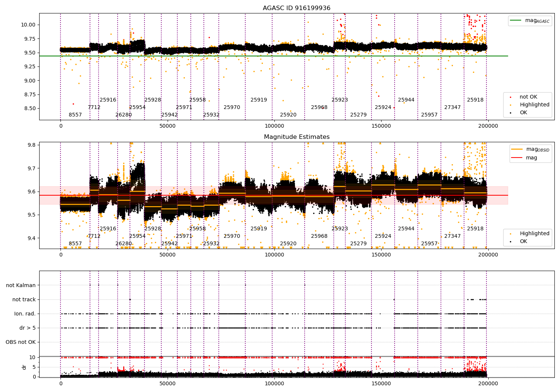
Task: Click OBSID 8557 label in Magnitude Estimates plot
Action: click(75, 244)
